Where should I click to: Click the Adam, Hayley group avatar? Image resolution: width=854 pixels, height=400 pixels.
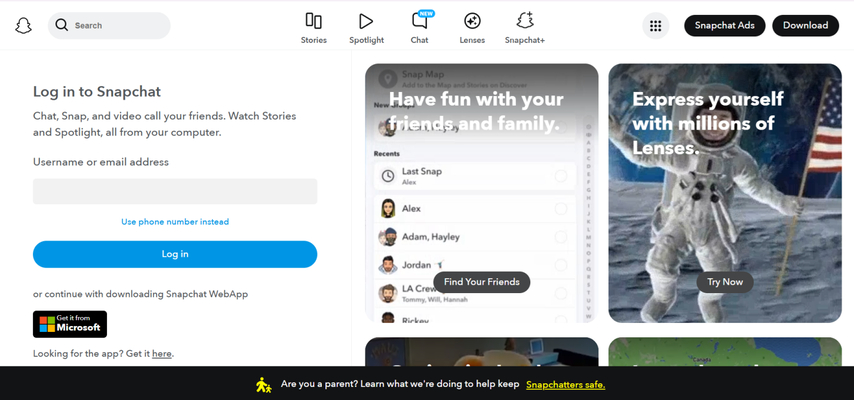388,237
